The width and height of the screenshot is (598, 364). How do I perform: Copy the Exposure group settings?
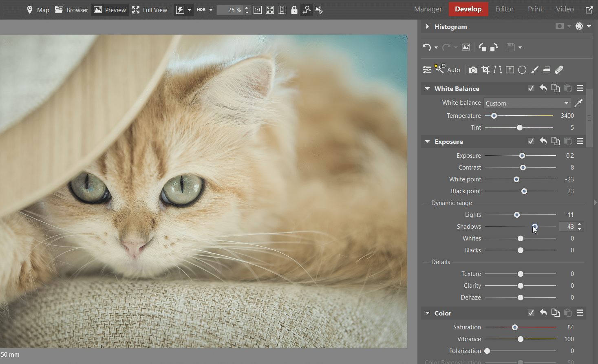(555, 141)
